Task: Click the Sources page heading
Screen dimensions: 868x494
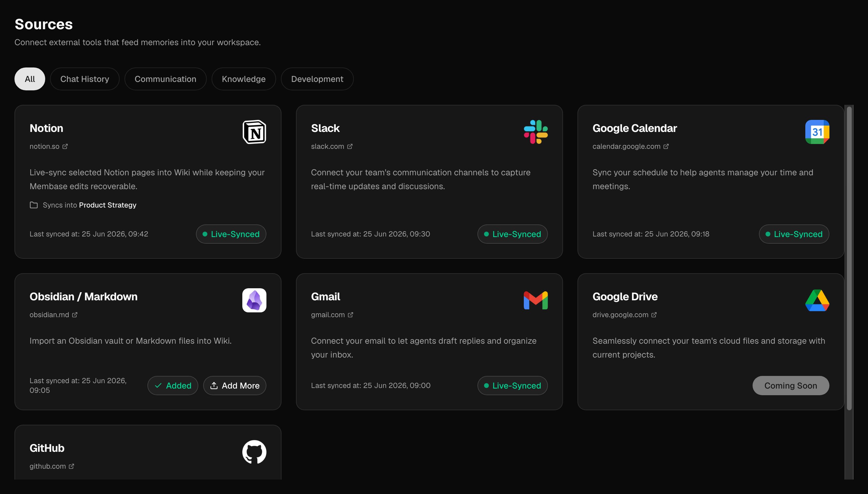Action: click(43, 24)
